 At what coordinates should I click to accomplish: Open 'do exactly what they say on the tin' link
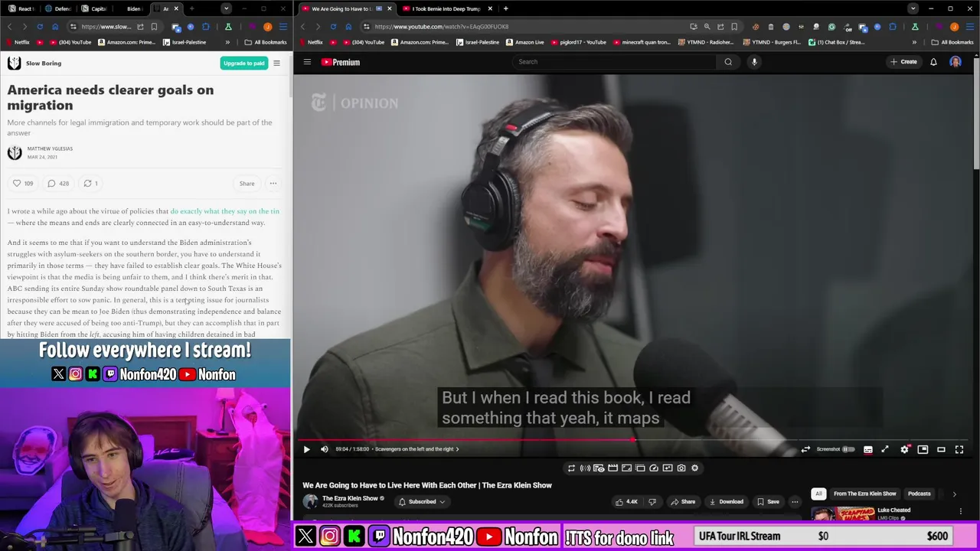tap(224, 211)
